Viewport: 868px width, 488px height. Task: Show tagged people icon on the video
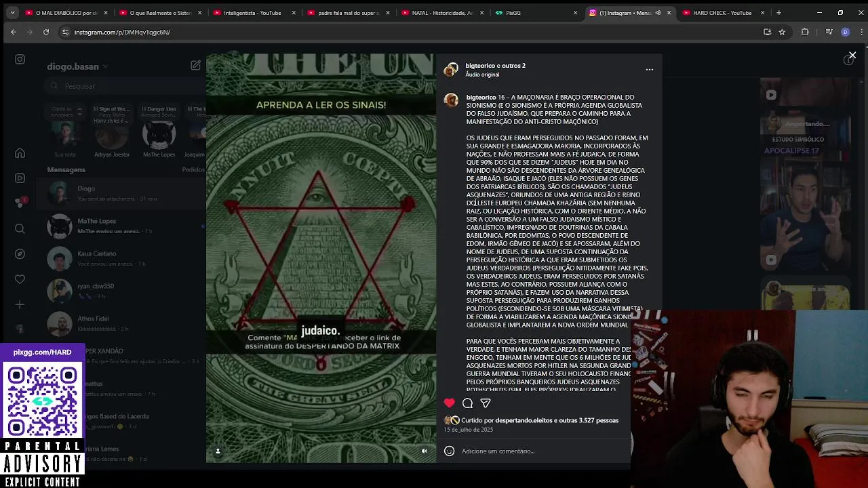[218, 451]
